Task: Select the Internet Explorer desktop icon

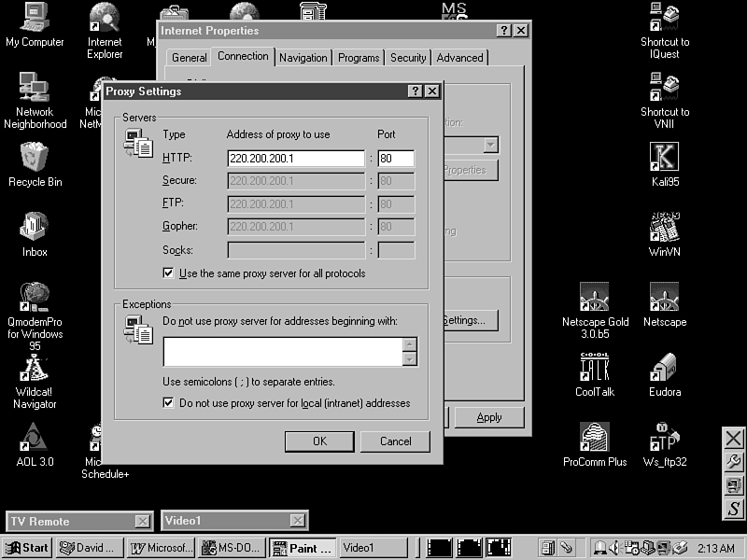Action: pos(105,30)
